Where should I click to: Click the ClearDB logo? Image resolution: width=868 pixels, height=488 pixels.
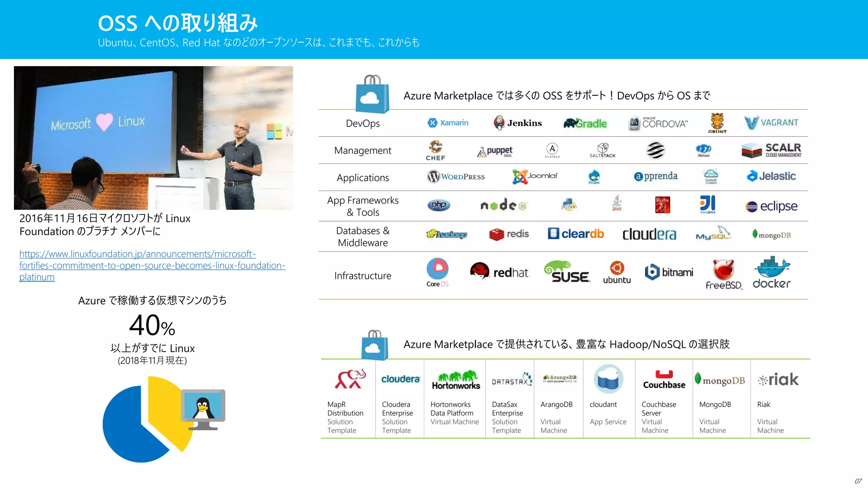[576, 233]
